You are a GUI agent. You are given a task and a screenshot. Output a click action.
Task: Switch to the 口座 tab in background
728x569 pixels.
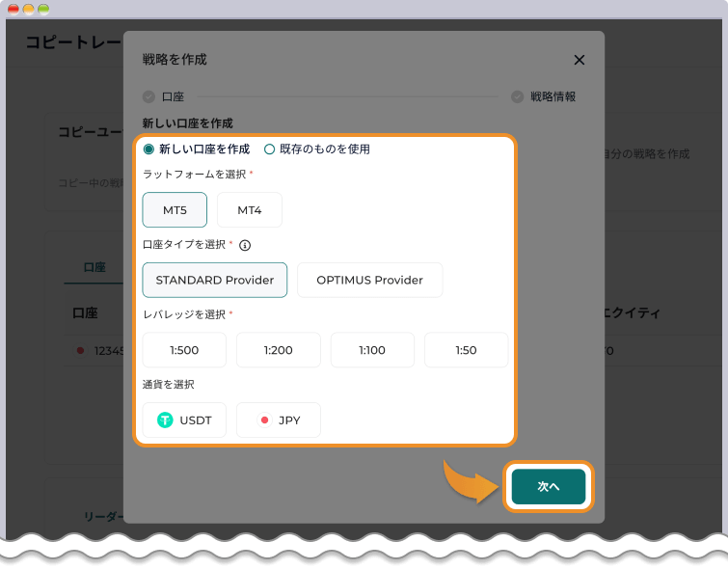click(x=94, y=267)
